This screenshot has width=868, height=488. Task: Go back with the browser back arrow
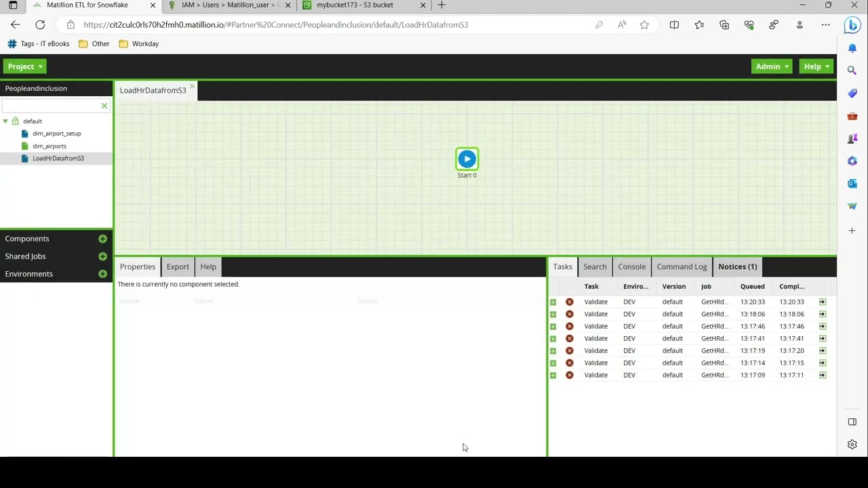15,25
